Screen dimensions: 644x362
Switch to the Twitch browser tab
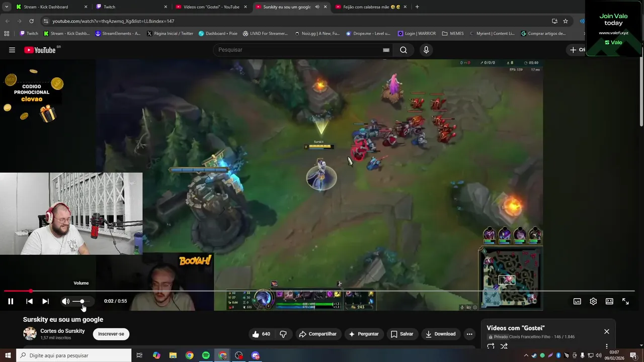[131, 7]
